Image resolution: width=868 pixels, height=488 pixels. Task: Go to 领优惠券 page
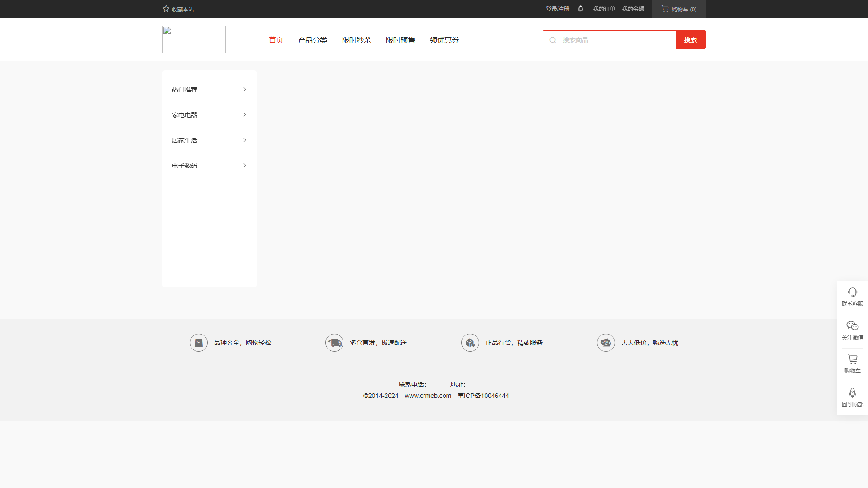444,40
